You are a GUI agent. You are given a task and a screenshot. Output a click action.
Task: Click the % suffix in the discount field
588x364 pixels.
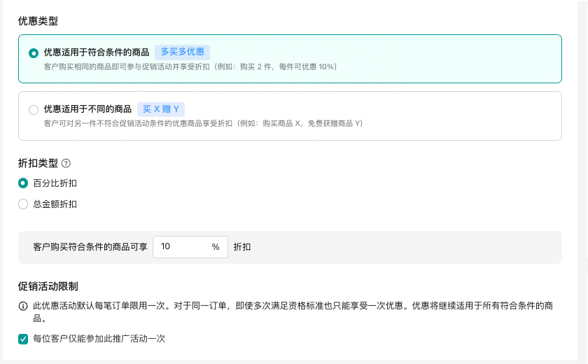[216, 247]
